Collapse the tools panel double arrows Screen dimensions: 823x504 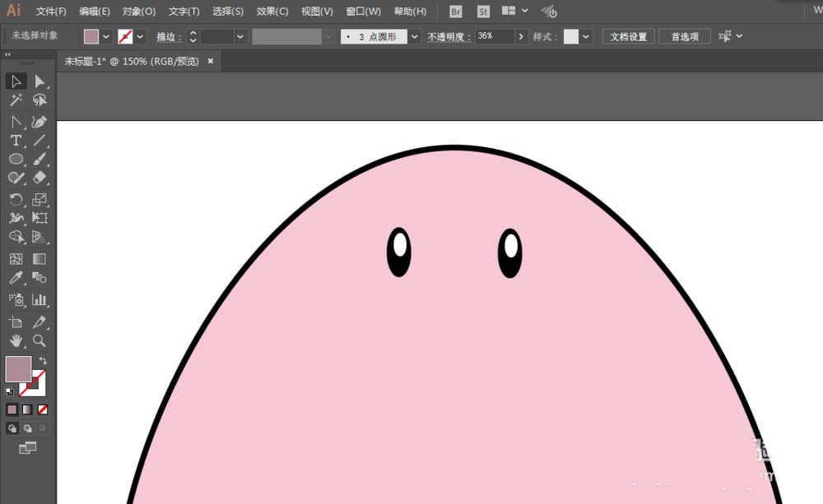point(7,54)
